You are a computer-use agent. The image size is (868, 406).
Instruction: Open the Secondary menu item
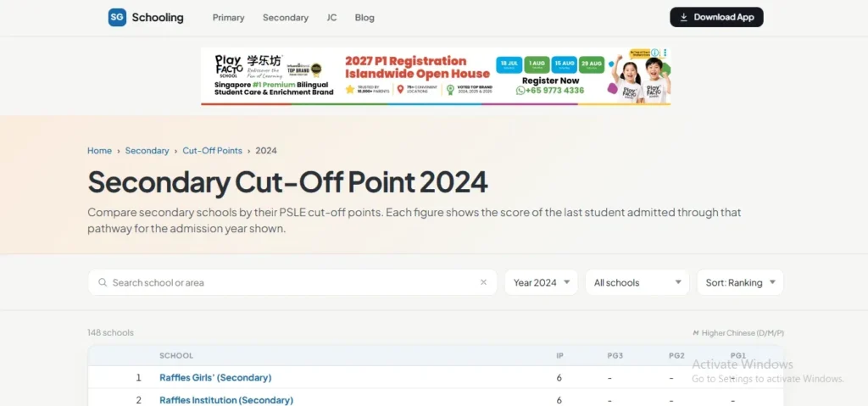286,18
